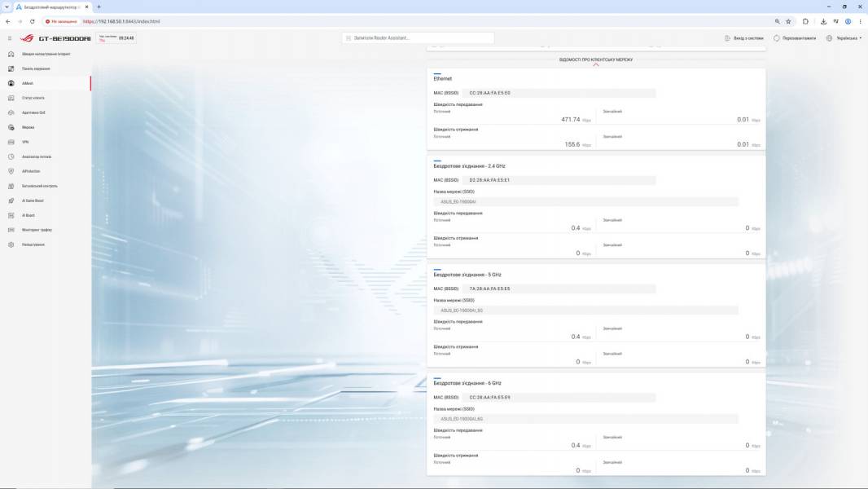Open the browser downloads icon
This screenshot has height=489, width=868.
[x=823, y=22]
